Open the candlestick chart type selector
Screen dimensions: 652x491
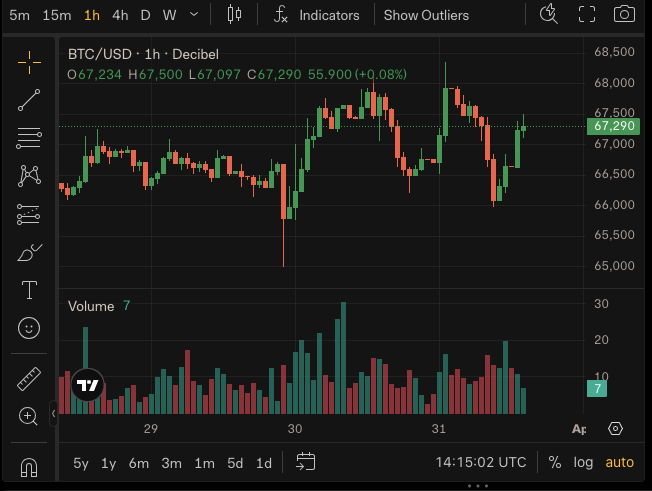(x=235, y=15)
